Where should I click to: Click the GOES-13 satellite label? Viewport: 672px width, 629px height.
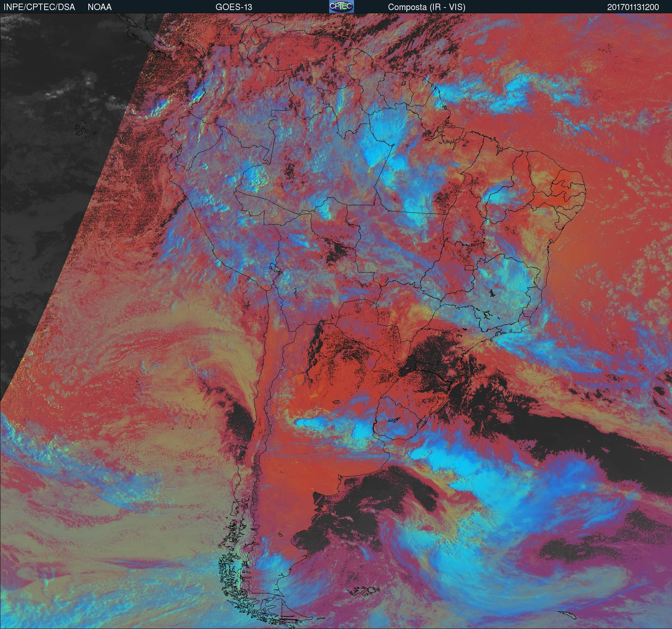234,7
